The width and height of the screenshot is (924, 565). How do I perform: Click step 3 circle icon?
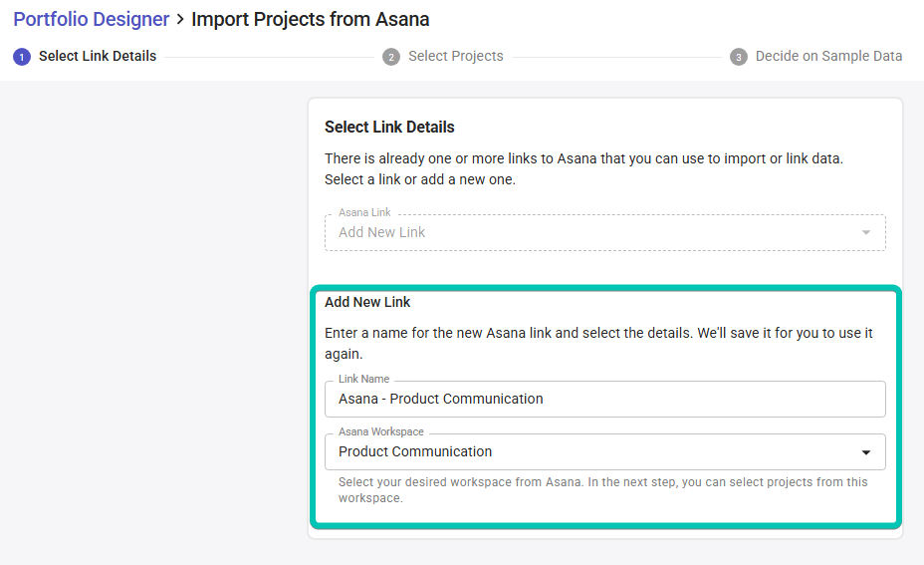coord(739,57)
